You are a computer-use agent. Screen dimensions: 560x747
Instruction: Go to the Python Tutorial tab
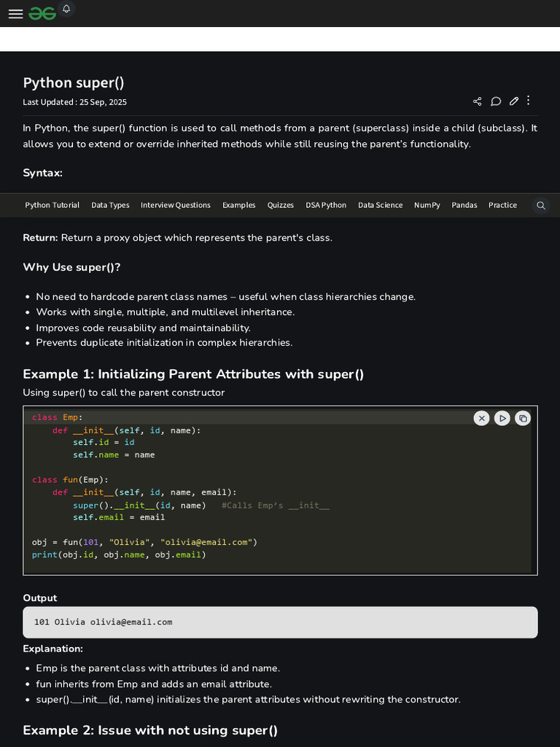pos(52,206)
